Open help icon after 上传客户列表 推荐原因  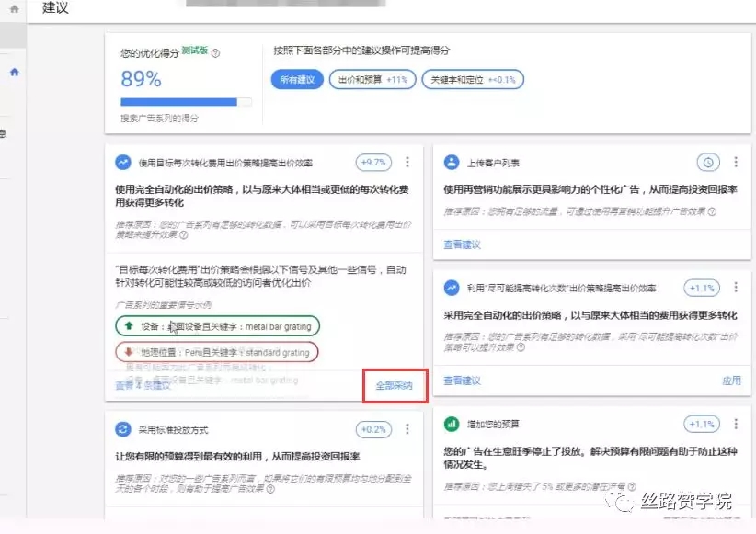point(712,211)
